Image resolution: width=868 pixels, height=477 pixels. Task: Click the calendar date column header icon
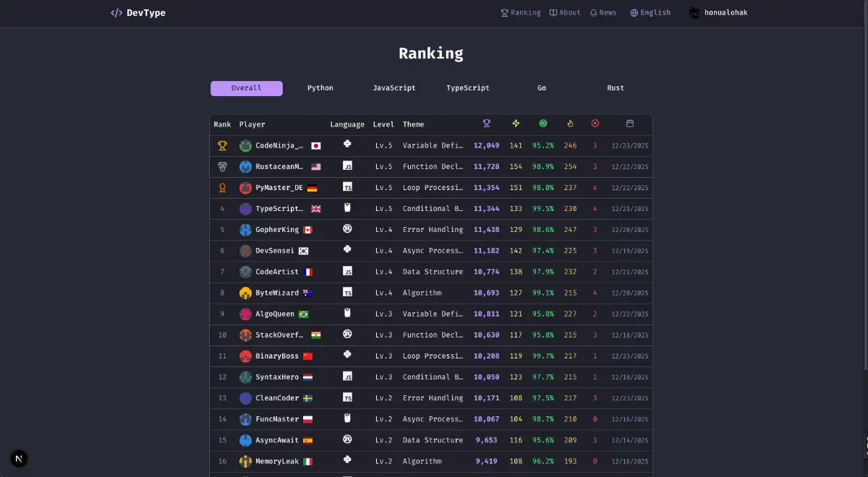[630, 124]
